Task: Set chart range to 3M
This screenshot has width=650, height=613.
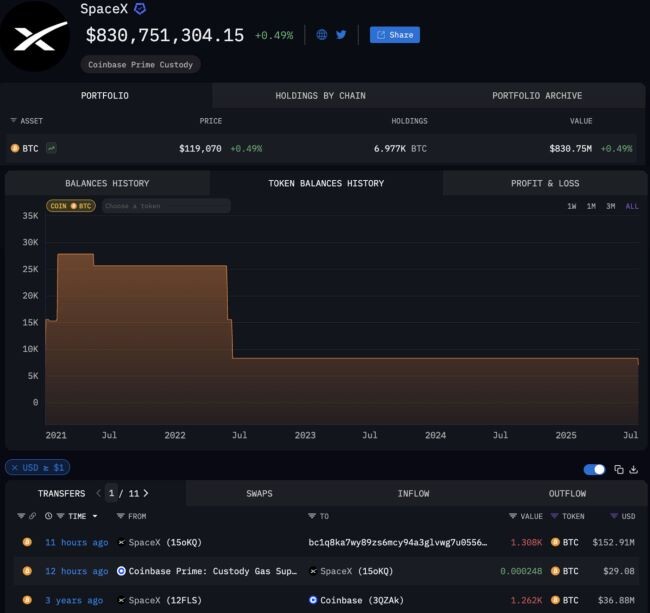Action: pyautogui.click(x=611, y=206)
